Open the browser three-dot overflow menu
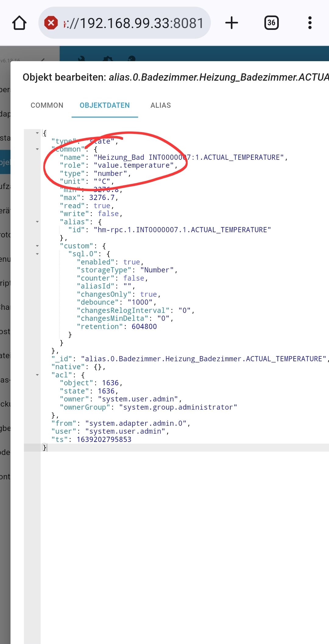329x644 pixels. pos(310,23)
